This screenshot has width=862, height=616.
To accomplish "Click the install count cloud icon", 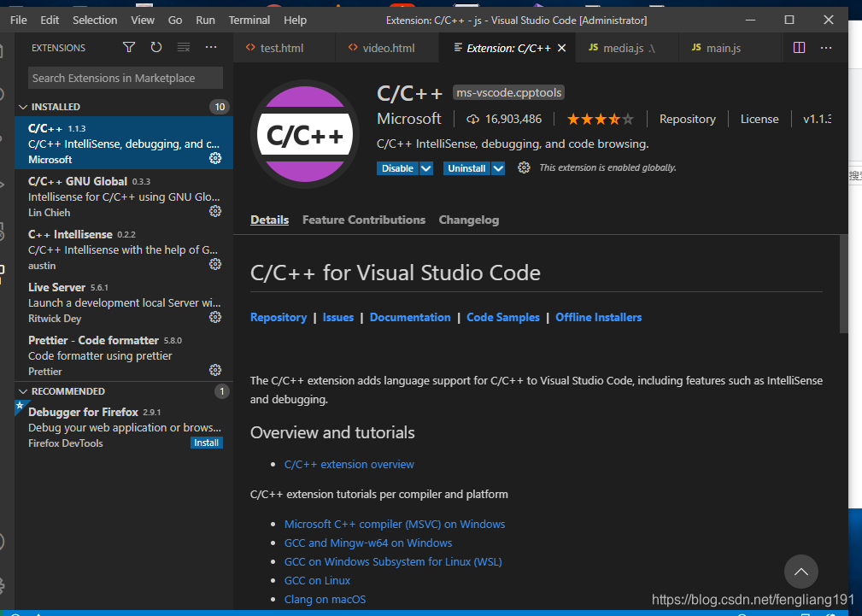I will coord(472,119).
